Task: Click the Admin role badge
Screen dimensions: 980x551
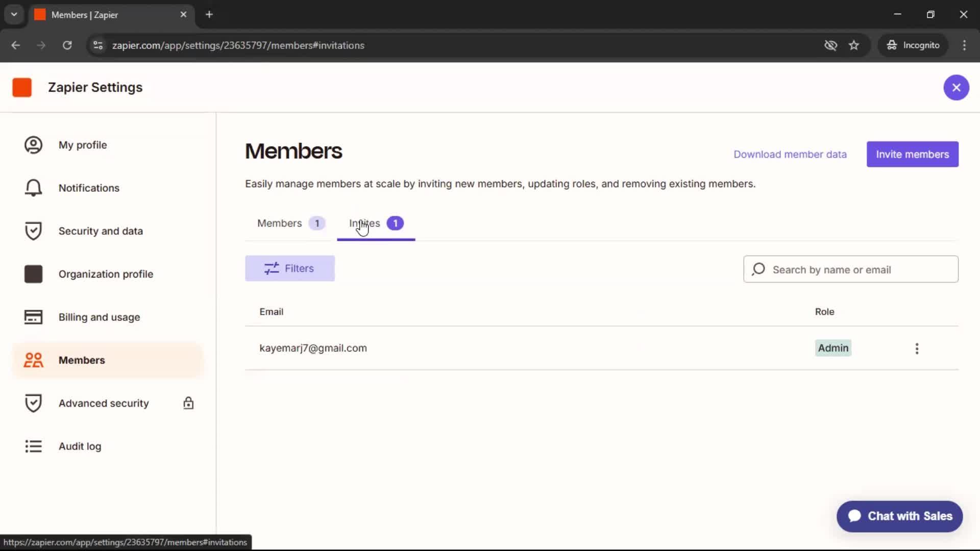Action: (x=833, y=348)
